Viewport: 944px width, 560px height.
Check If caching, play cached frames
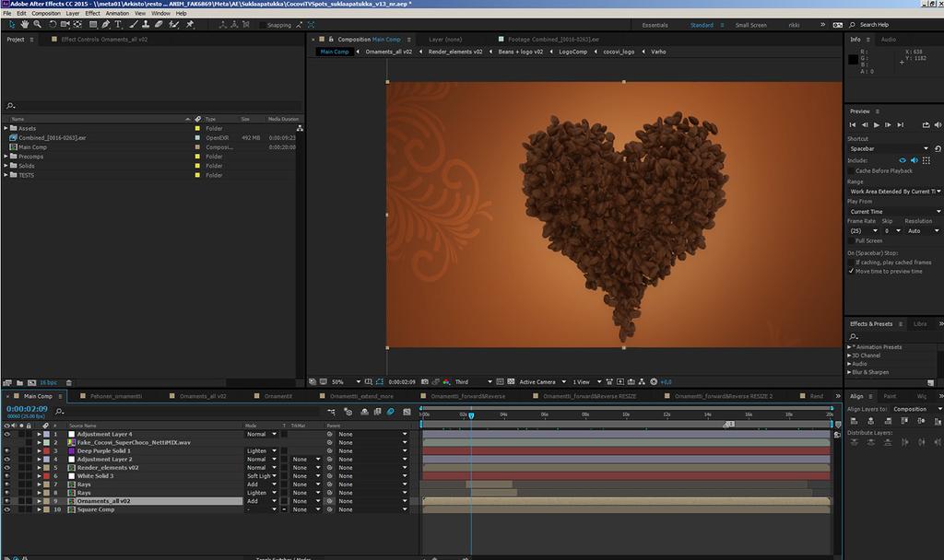[x=851, y=262]
